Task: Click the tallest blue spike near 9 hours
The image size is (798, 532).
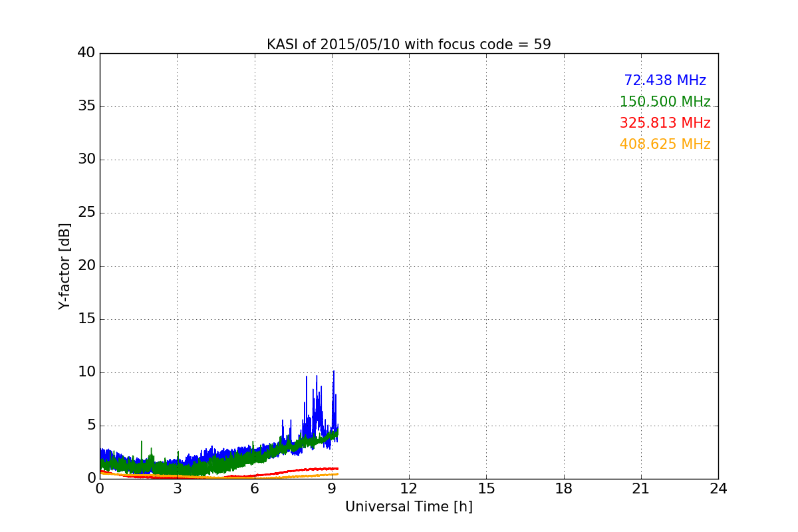Action: 333,373
